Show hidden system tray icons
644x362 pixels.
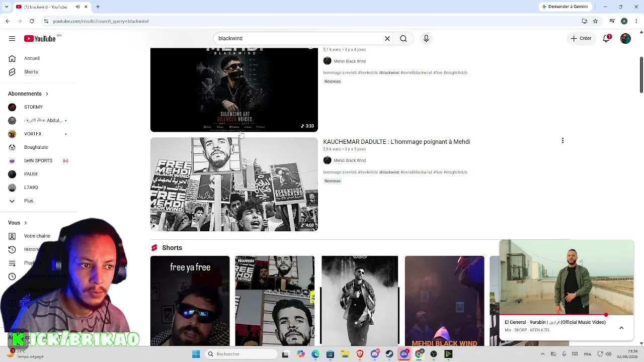(x=542, y=354)
